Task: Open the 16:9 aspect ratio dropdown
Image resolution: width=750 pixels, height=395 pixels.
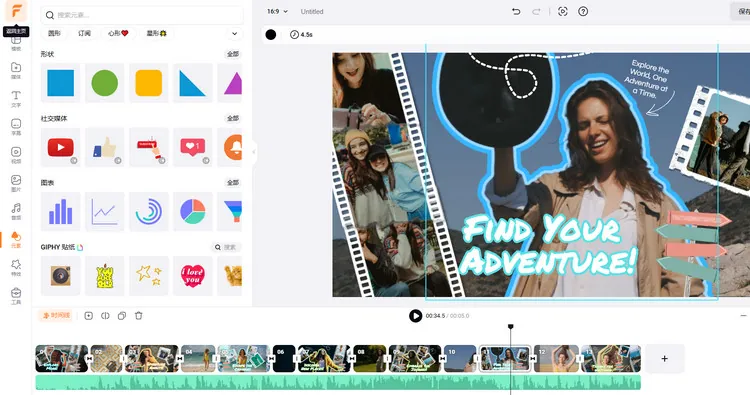Action: coord(277,11)
